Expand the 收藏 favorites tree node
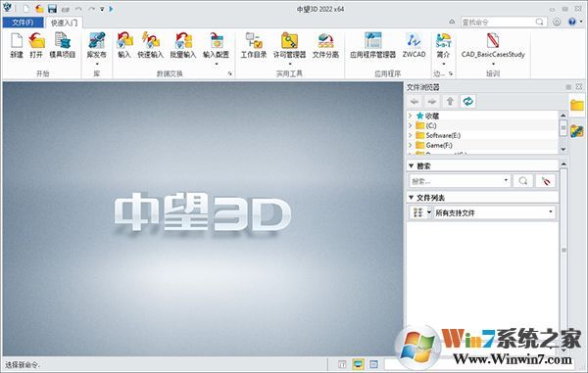The height and width of the screenshot is (373, 588). click(x=411, y=116)
